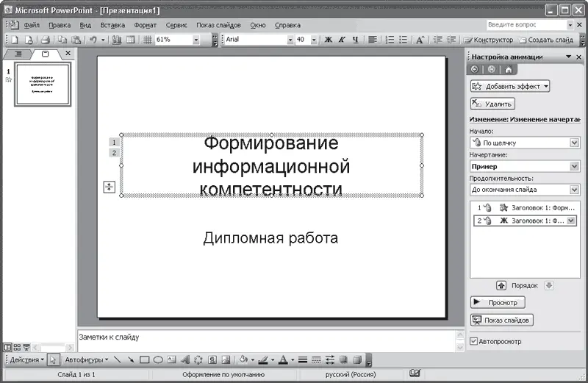Select the Rectangle drawing tool
This screenshot has width=588, height=383.
(x=145, y=360)
